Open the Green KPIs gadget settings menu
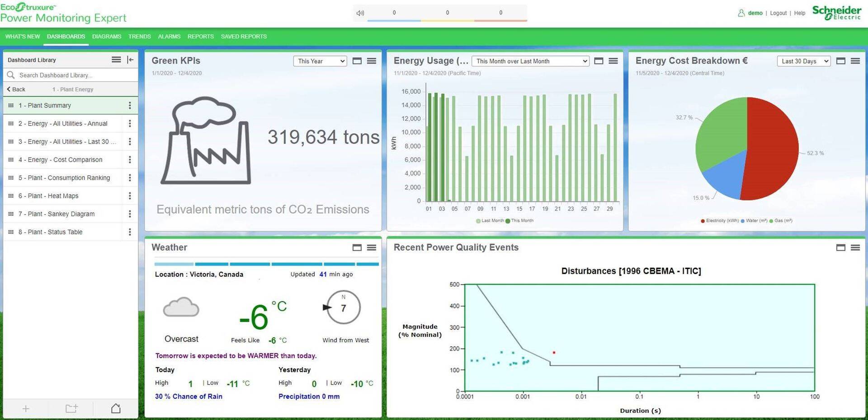868x420 pixels. tap(372, 61)
